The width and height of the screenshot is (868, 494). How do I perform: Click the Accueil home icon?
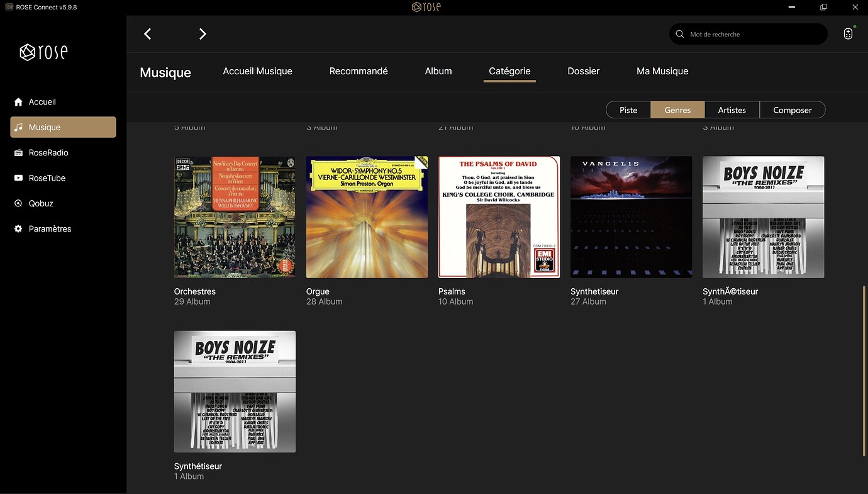click(x=18, y=102)
